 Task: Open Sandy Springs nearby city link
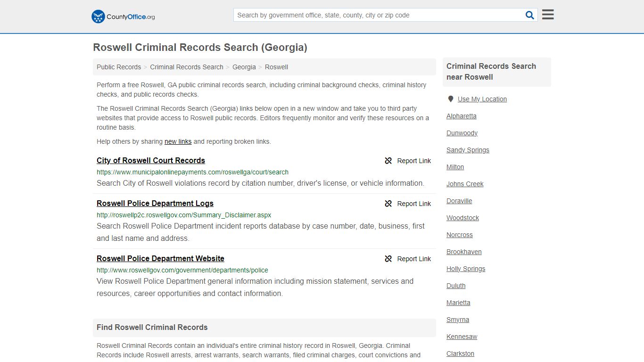coord(468,150)
